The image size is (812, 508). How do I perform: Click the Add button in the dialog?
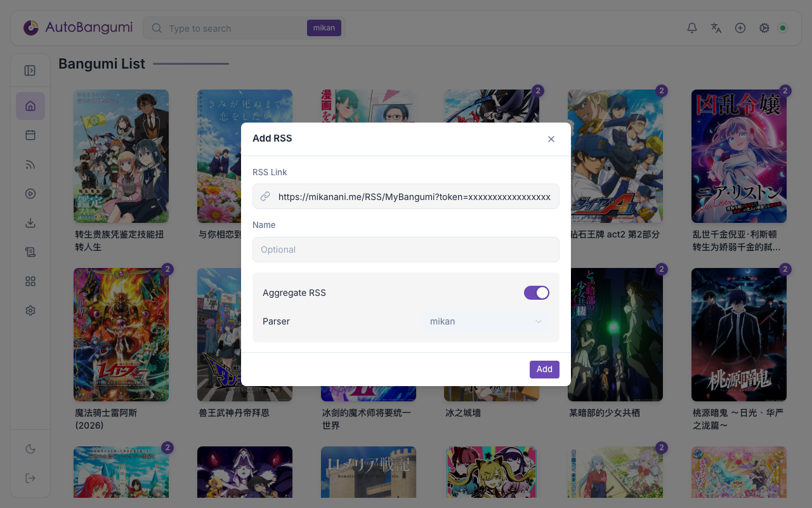[x=544, y=369]
